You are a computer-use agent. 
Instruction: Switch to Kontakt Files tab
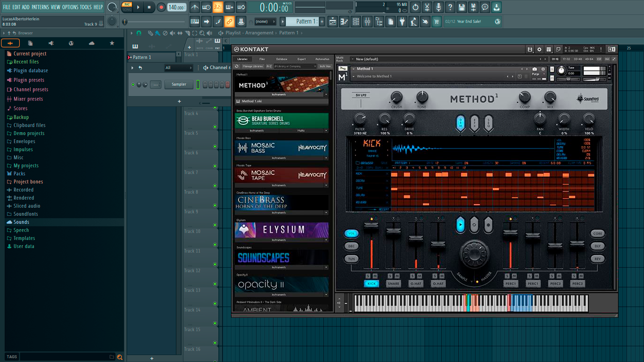(262, 59)
